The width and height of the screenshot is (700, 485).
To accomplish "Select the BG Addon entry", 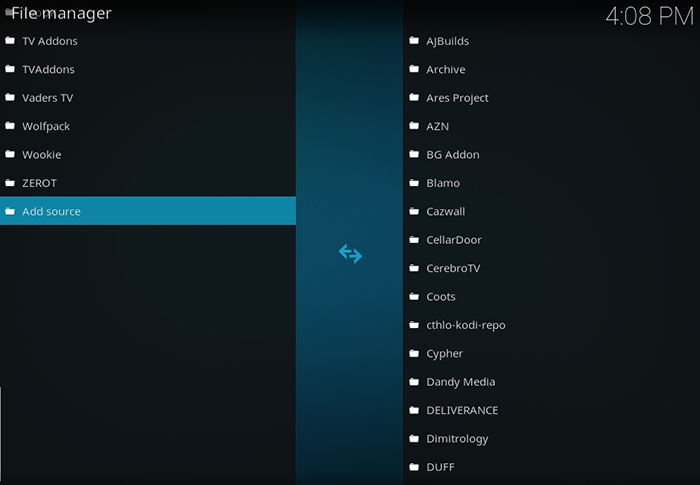I will 551,155.
